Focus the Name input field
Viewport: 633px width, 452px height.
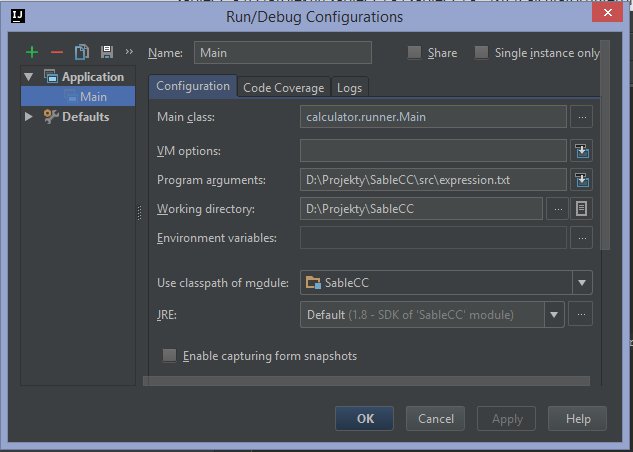(x=283, y=52)
